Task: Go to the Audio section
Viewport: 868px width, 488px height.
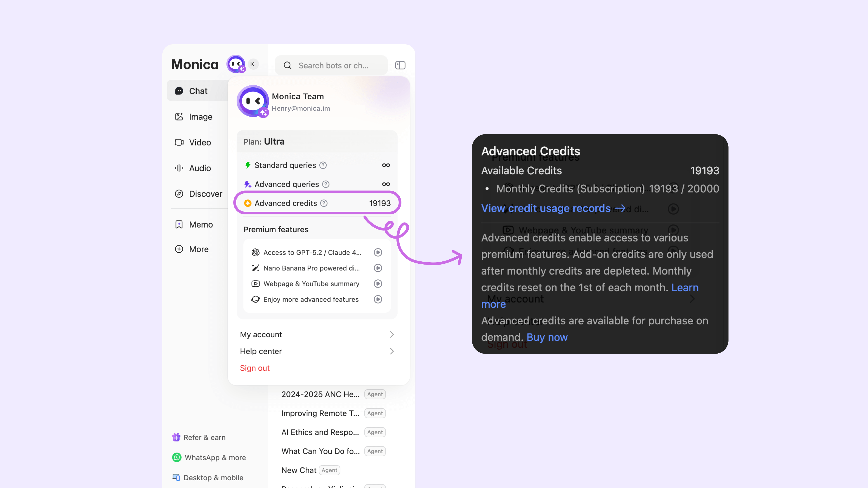Action: coord(199,168)
